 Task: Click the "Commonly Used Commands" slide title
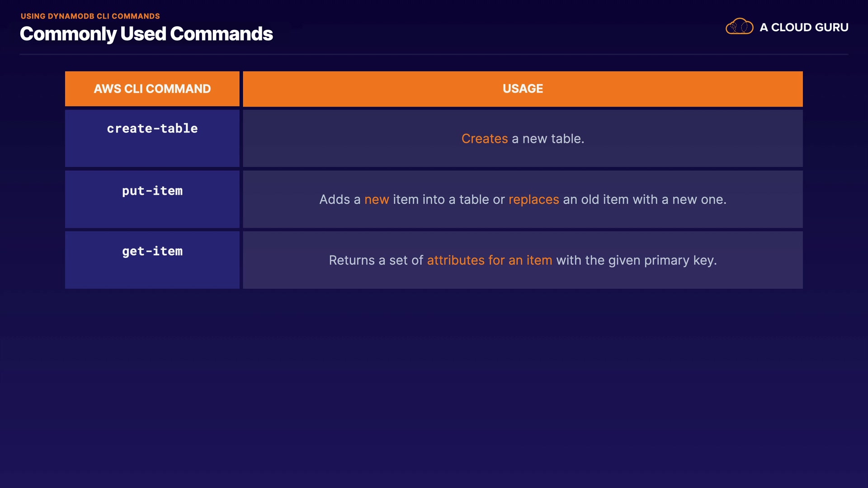[x=146, y=34]
